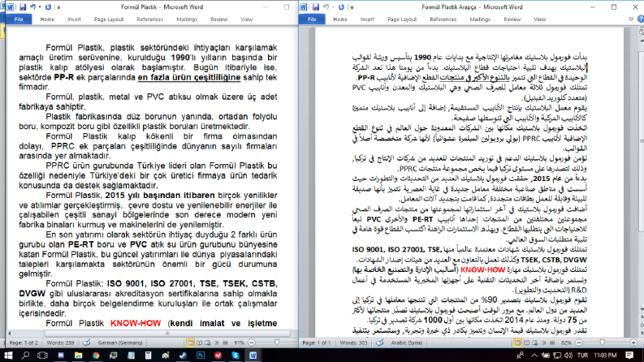Redo action in Formül Plastik window
644x362 pixels.
pyautogui.click(x=48, y=7)
